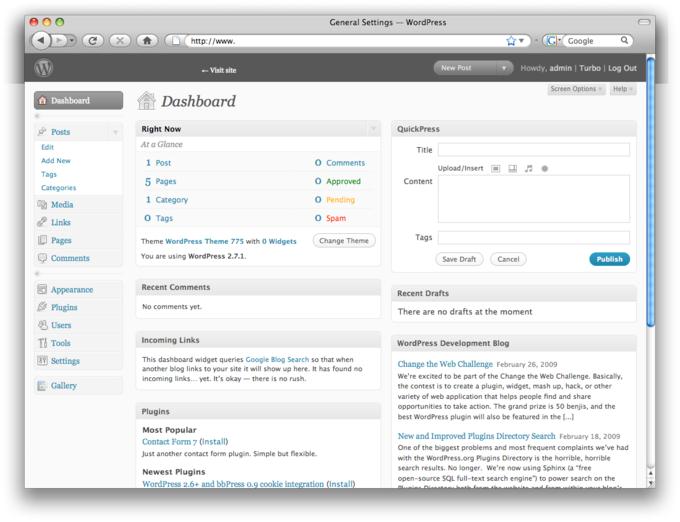Click the Dashboard house icon beside title

(x=146, y=101)
